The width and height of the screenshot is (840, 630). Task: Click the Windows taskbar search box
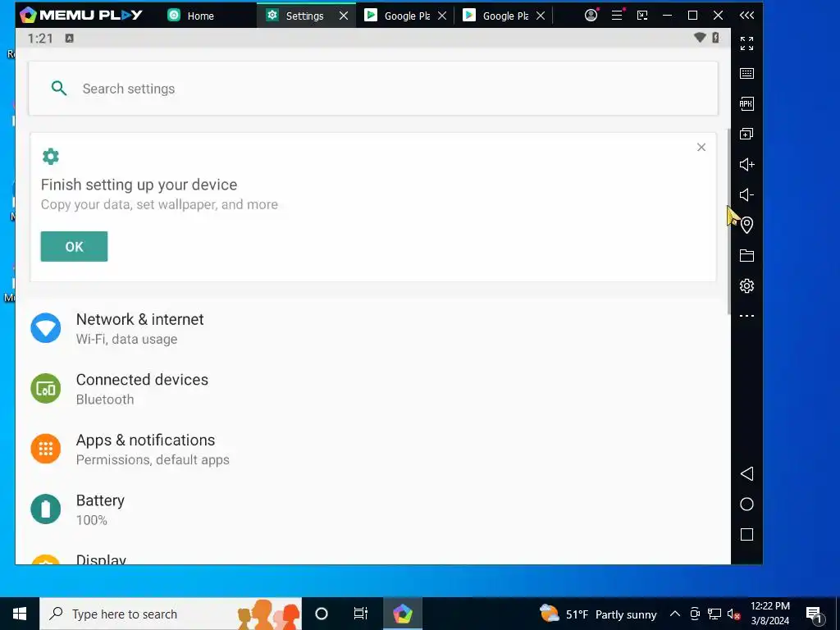coord(171,614)
